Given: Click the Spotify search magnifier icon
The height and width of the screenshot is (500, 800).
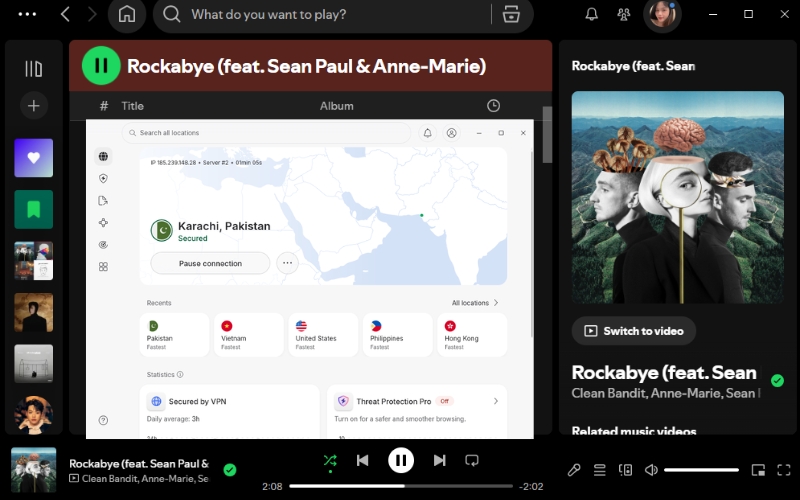Looking at the screenshot, I should click(172, 14).
